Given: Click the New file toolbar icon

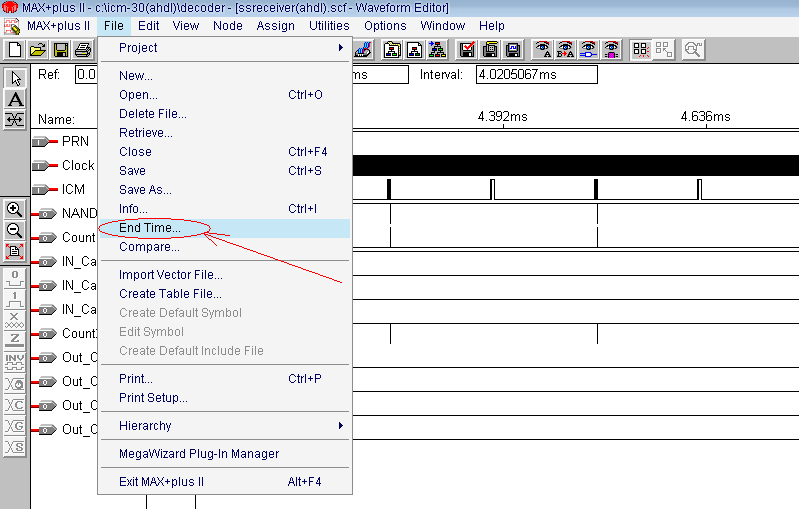Looking at the screenshot, I should (x=15, y=49).
